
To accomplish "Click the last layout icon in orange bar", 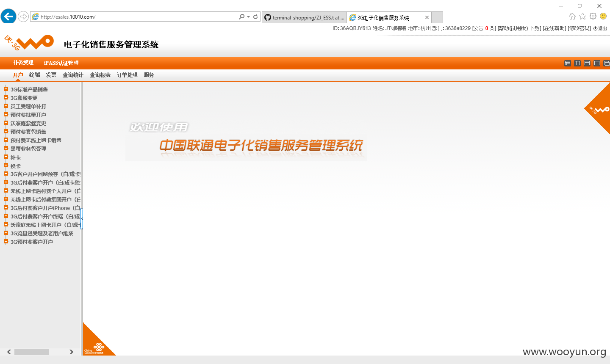I will [x=607, y=63].
